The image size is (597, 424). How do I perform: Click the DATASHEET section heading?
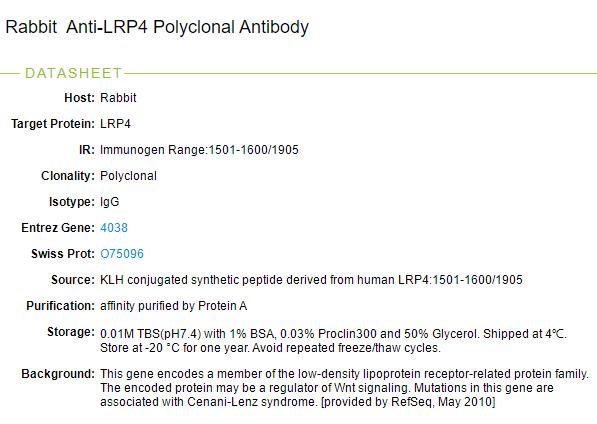73,73
